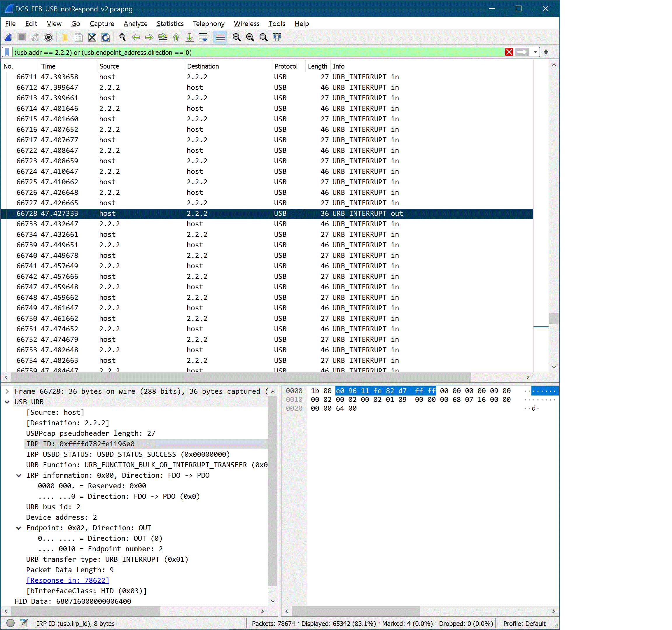Toggle auto-scroll to last packet
This screenshot has width=672, height=630.
point(203,37)
